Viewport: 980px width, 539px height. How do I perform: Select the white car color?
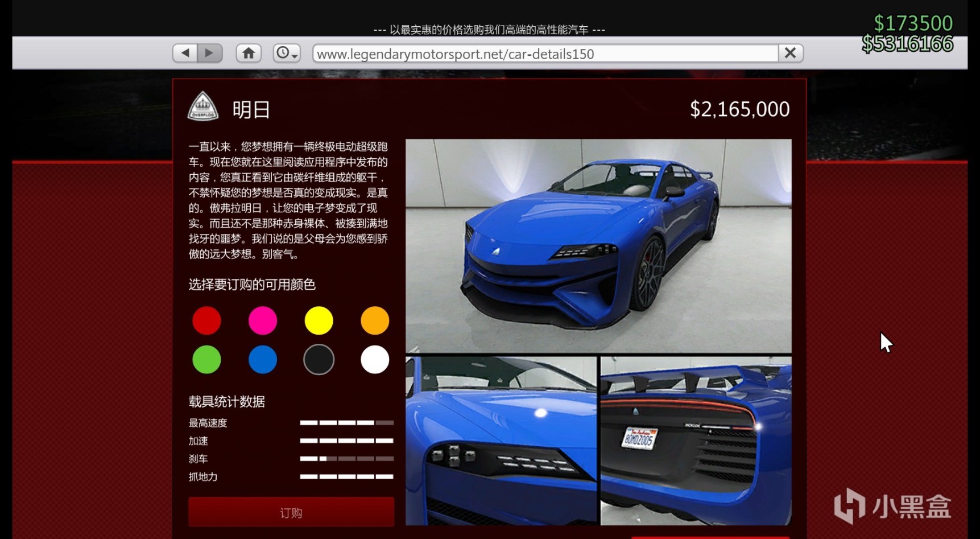(375, 360)
